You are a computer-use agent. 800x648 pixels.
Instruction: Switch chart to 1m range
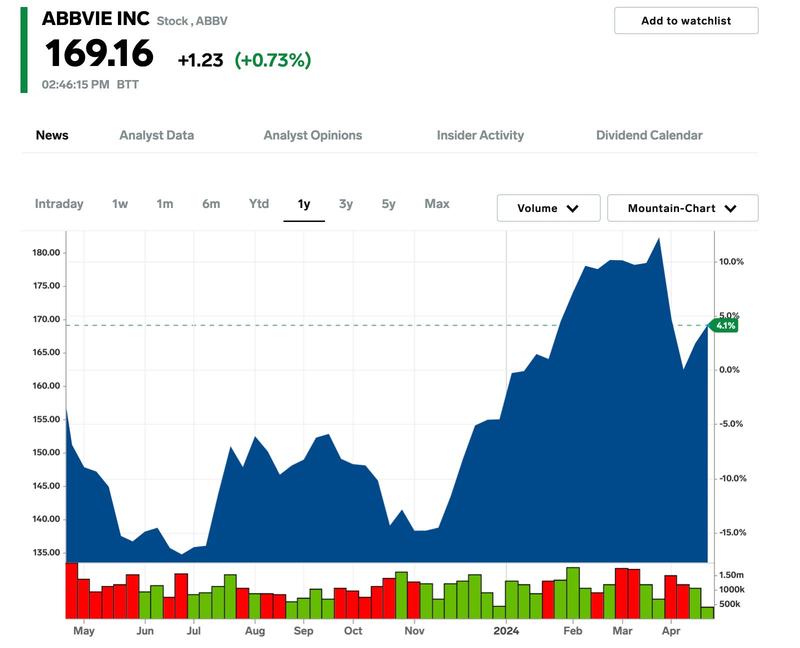pos(165,204)
